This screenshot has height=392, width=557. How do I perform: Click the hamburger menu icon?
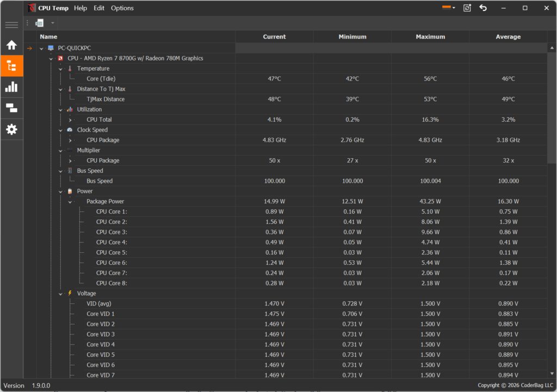click(x=12, y=25)
